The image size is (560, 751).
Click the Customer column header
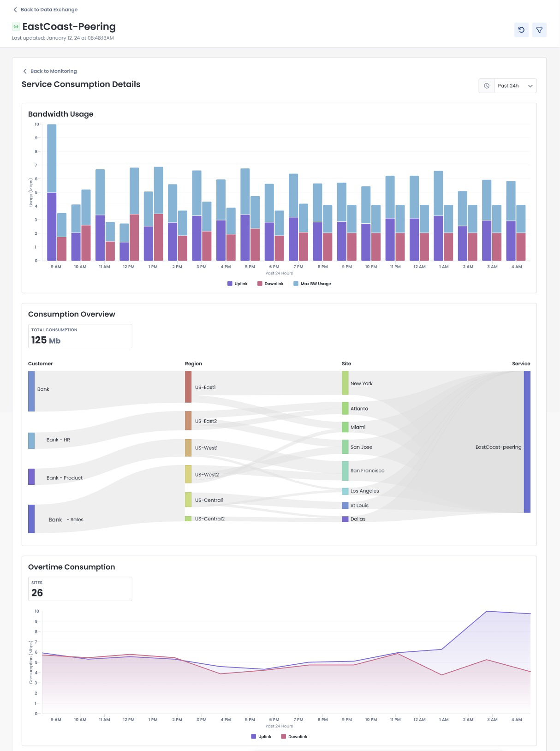41,364
